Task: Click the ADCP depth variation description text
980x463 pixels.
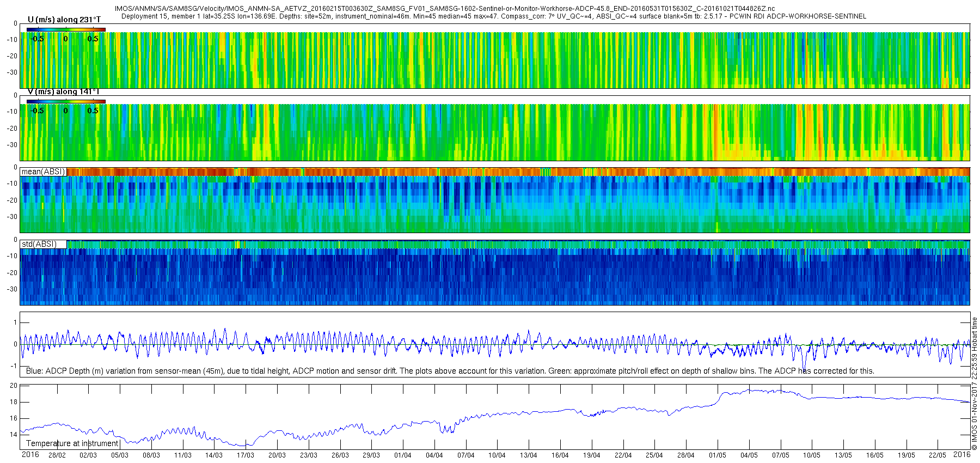Action: point(450,371)
